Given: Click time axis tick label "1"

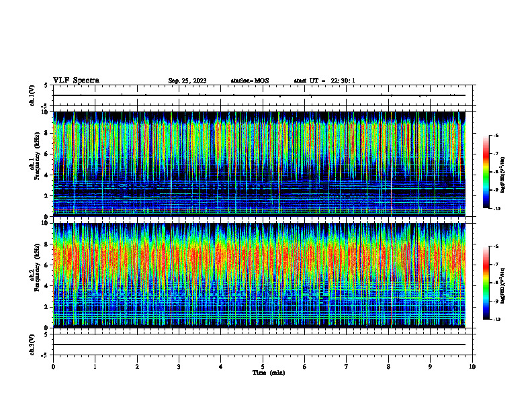Looking at the screenshot, I should click(x=95, y=367).
